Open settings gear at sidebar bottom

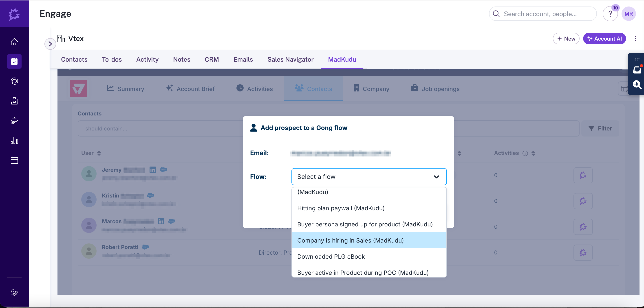point(14,292)
